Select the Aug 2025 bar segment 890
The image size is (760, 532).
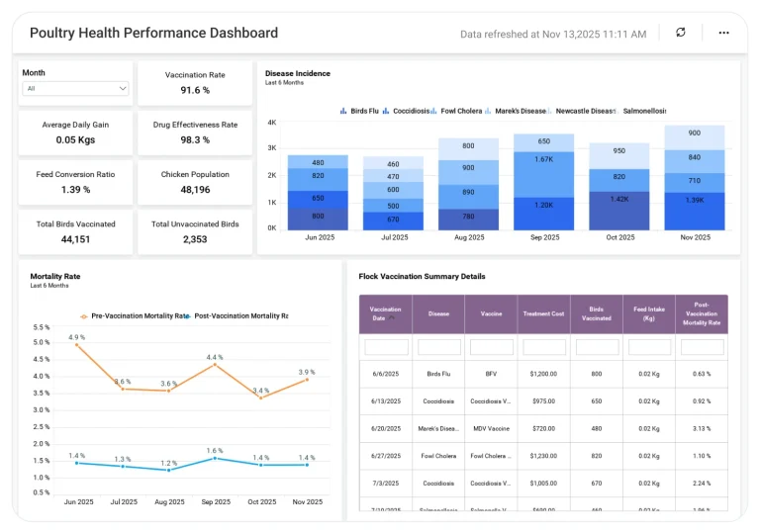point(468,197)
